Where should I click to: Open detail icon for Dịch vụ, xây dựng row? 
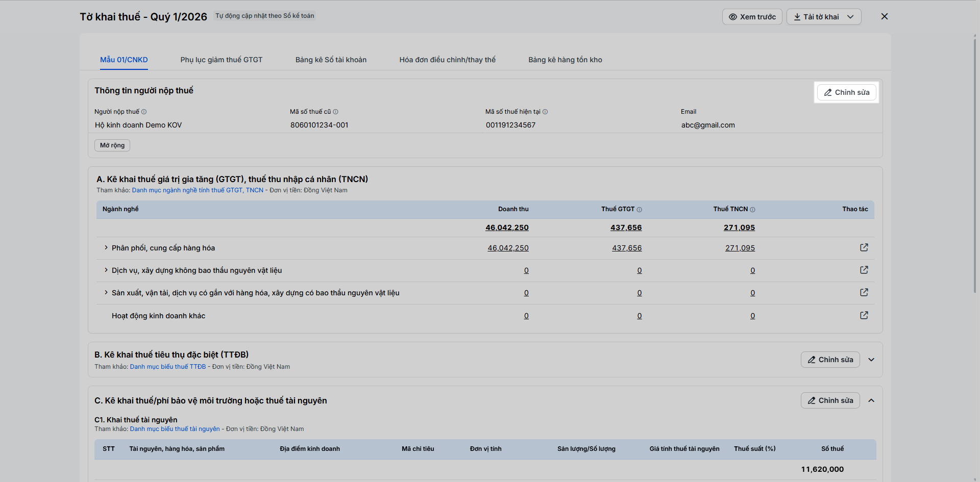click(864, 270)
